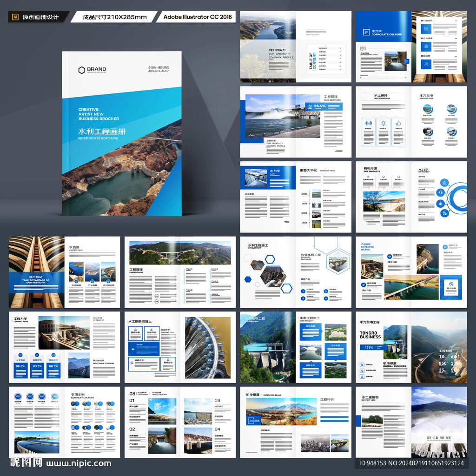
Task: Click the 2025 timeline year
Action: [x=304, y=223]
